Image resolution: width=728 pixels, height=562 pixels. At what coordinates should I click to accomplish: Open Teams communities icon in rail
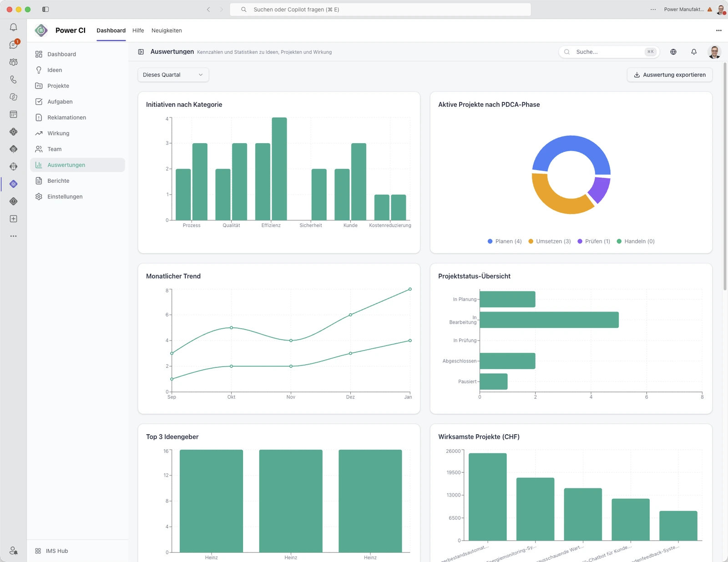click(13, 62)
